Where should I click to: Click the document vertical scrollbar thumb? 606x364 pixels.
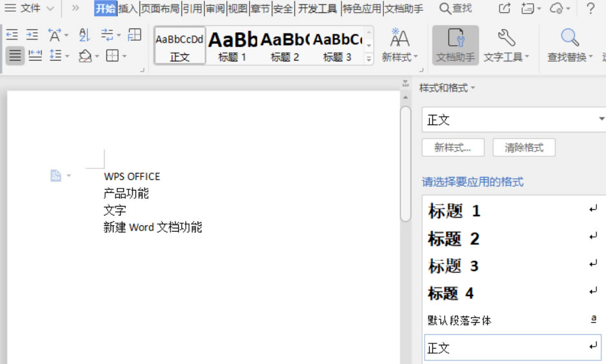(x=405, y=163)
